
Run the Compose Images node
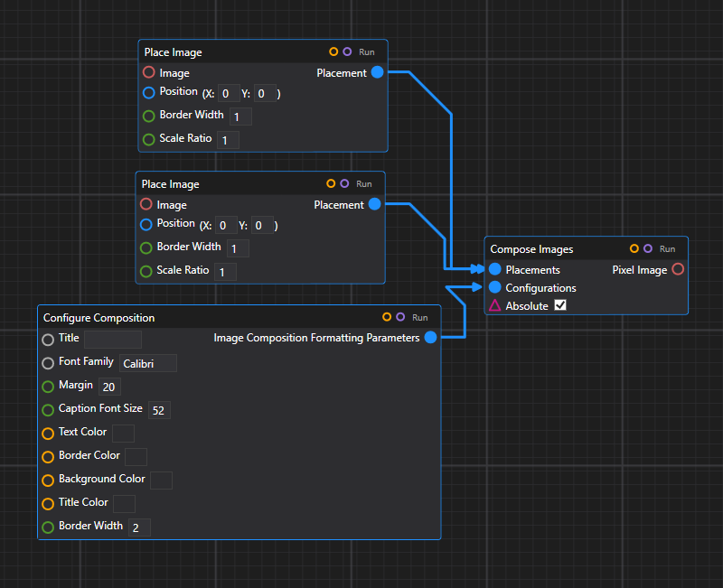[x=667, y=249]
